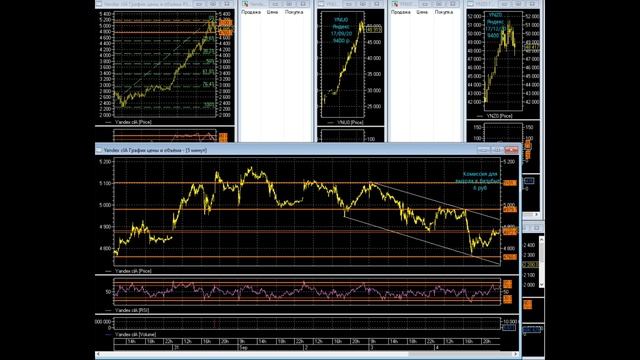This screenshot has width=640, height=360.
Task: Minimize the YNU0 chart window
Action: (349, 3)
